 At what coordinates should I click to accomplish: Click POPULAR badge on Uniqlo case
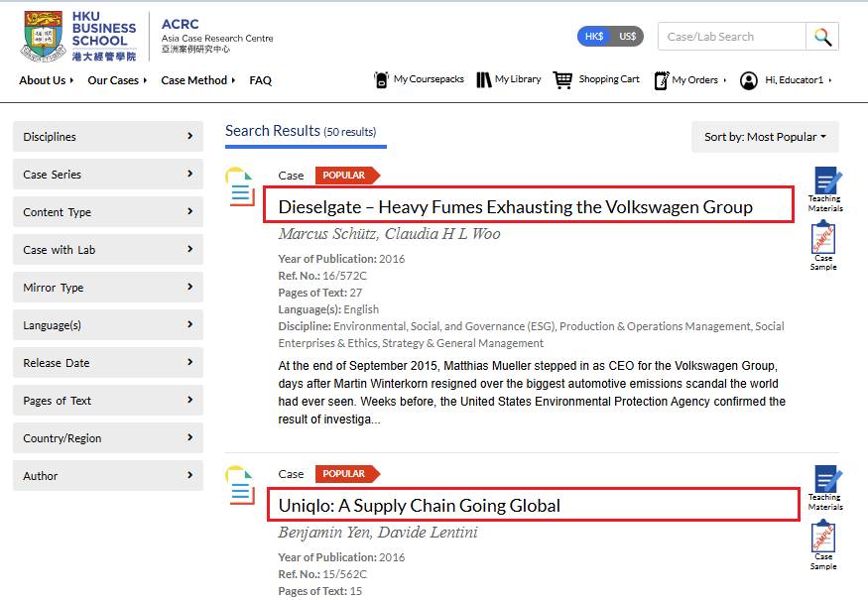[x=347, y=474]
